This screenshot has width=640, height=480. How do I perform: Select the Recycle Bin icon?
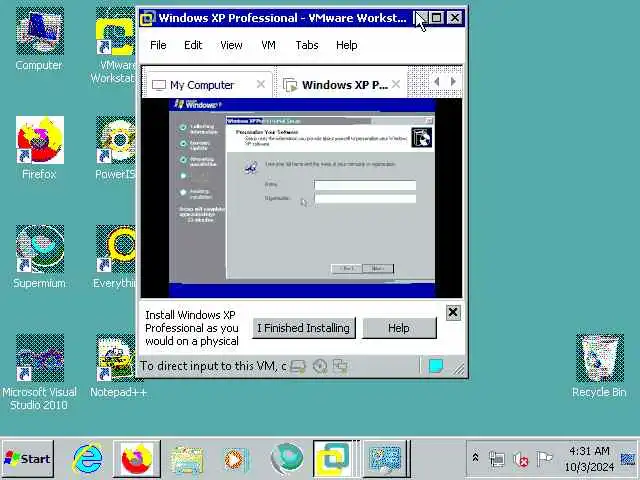599,366
